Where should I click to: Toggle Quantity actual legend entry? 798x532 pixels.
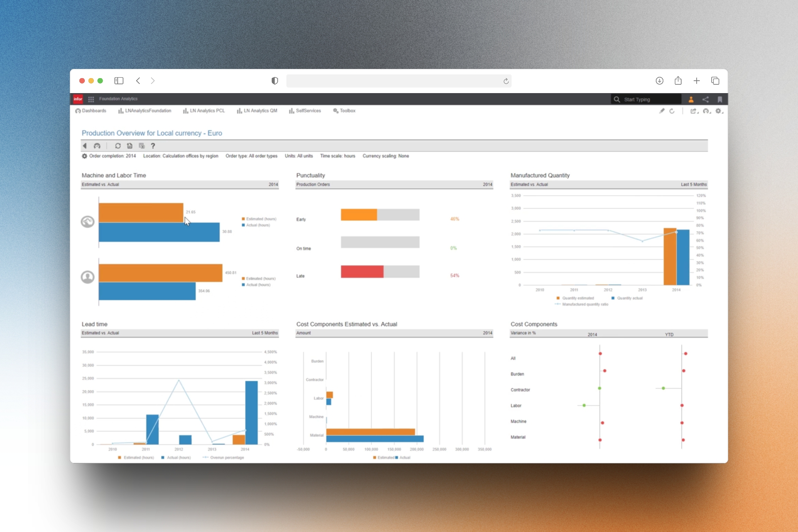pos(627,298)
